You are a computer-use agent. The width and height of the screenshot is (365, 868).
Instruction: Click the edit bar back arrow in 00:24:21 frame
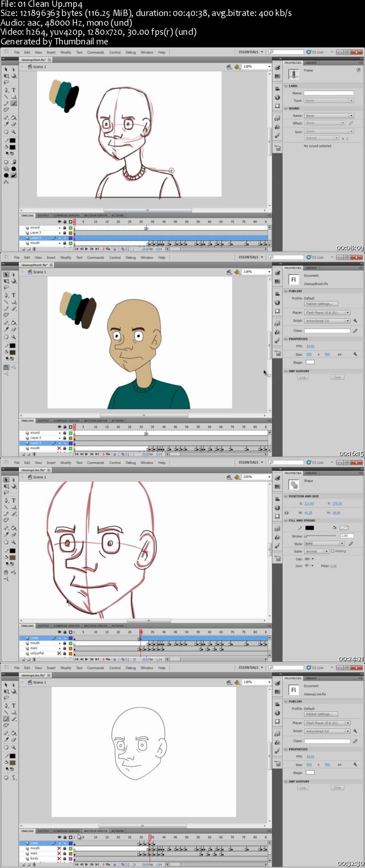pyautogui.click(x=22, y=477)
